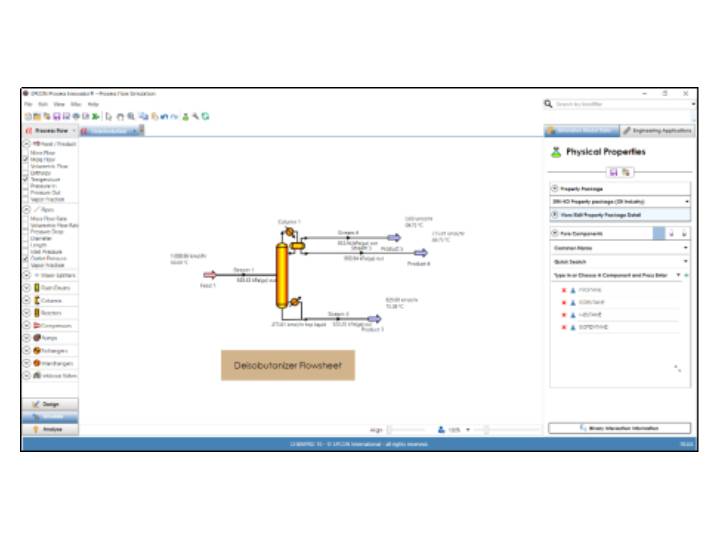Open the Process Flow panel header
This screenshot has height=540, width=720.
coord(50,131)
